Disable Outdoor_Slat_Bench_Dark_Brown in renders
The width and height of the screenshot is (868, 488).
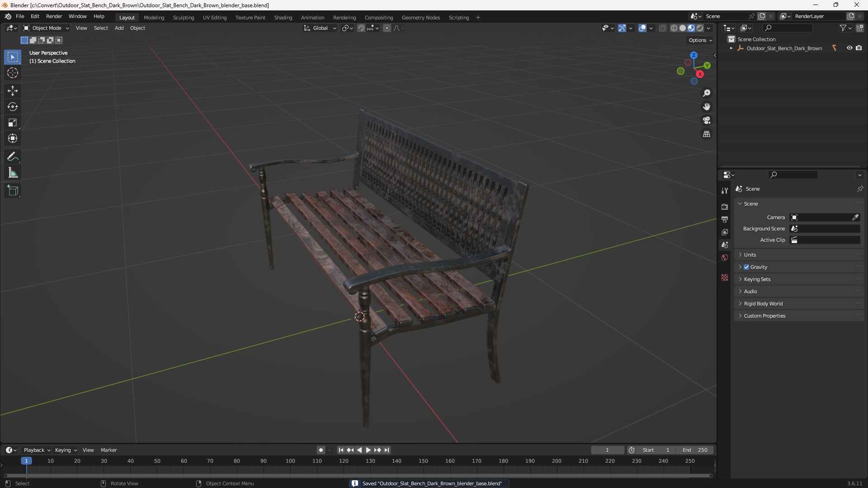tap(859, 48)
